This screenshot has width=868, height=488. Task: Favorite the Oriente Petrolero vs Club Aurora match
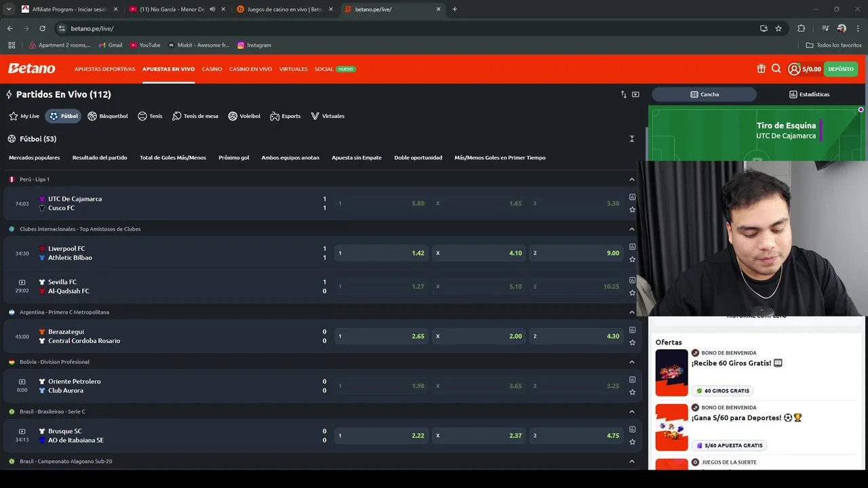point(632,392)
